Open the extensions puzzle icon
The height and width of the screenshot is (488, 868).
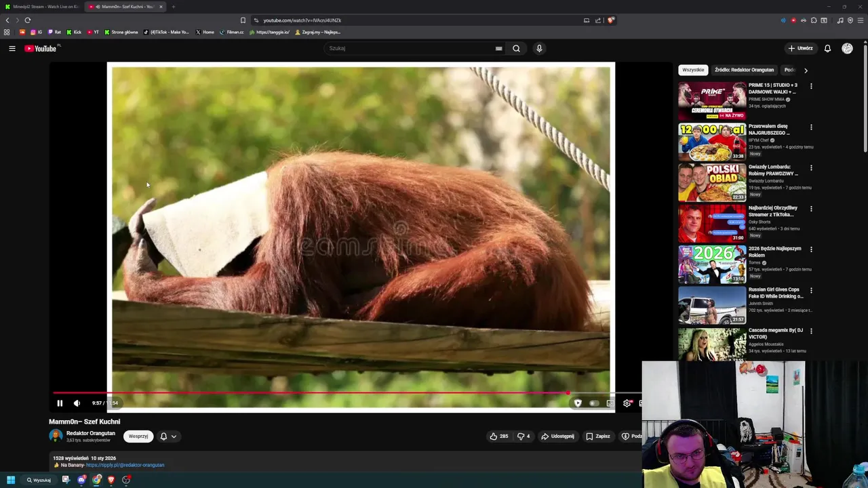click(x=814, y=20)
